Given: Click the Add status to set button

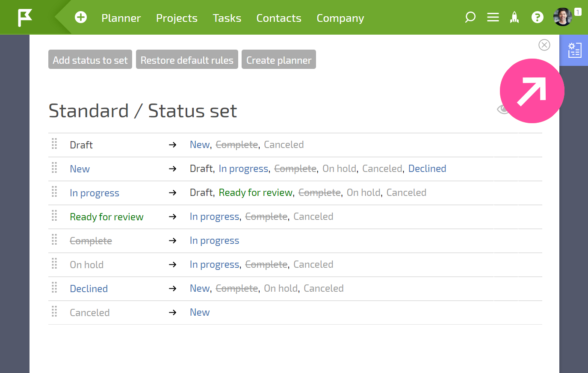Looking at the screenshot, I should 90,59.
